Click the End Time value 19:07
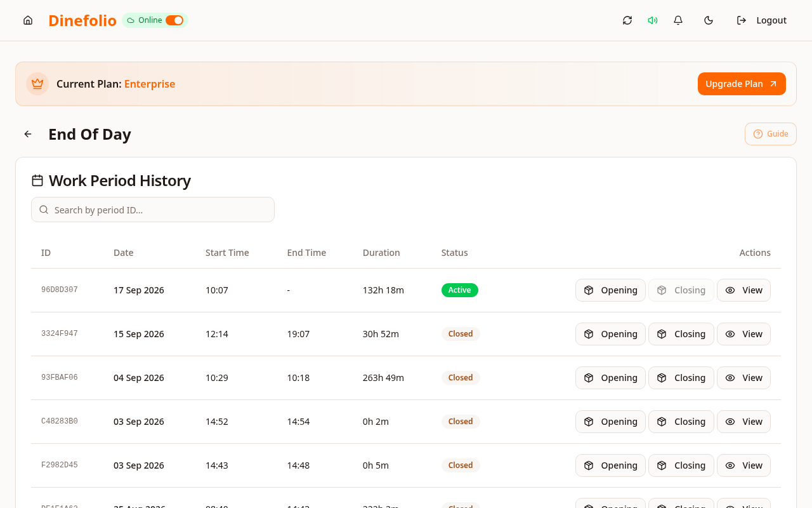The image size is (812, 508). [298, 334]
